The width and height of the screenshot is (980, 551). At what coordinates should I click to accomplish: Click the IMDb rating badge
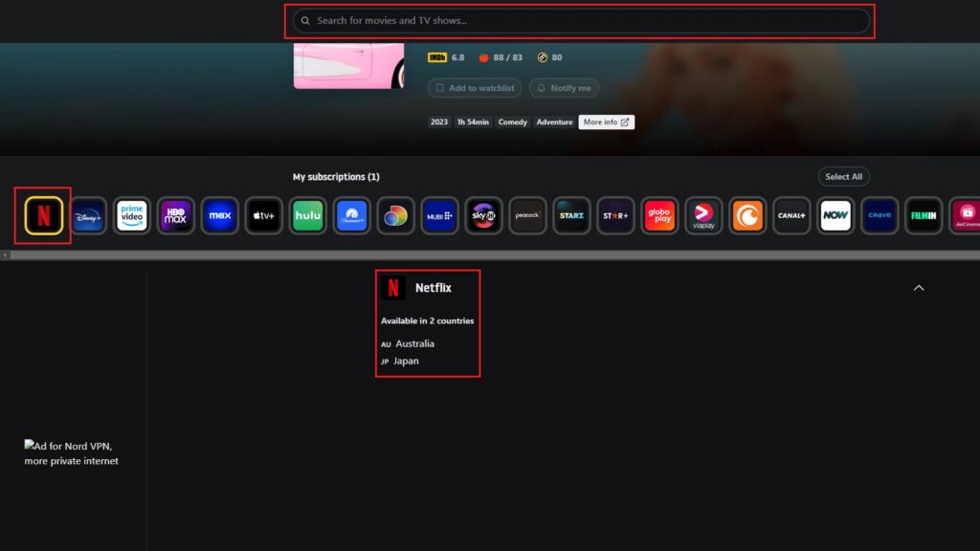click(x=436, y=57)
